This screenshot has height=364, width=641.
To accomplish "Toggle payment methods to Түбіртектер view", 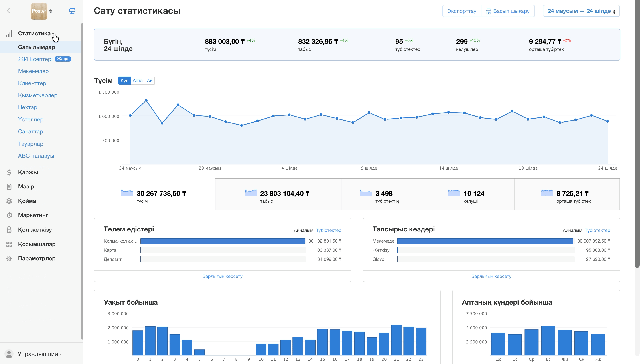I will click(x=329, y=230).
